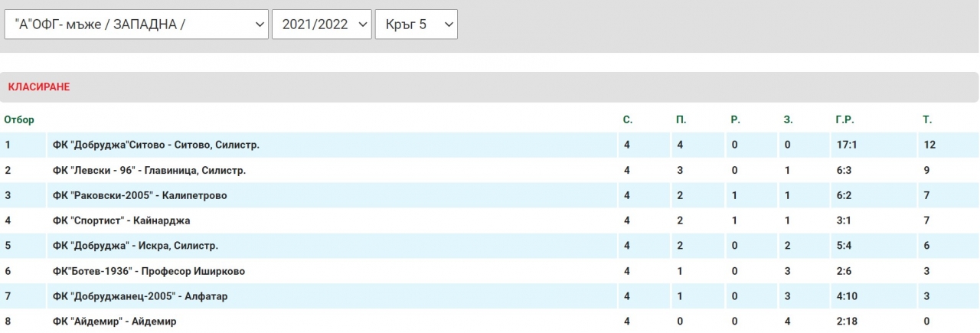Viewport: 980px width, 333px height.
Task: Click the С. matches-played column header
Action: coord(628,120)
